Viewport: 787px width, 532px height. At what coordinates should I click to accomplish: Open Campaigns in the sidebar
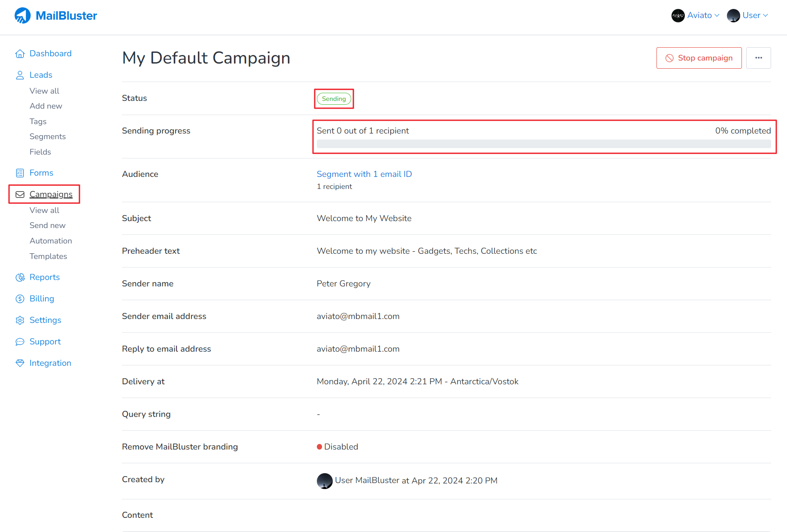pyautogui.click(x=51, y=195)
